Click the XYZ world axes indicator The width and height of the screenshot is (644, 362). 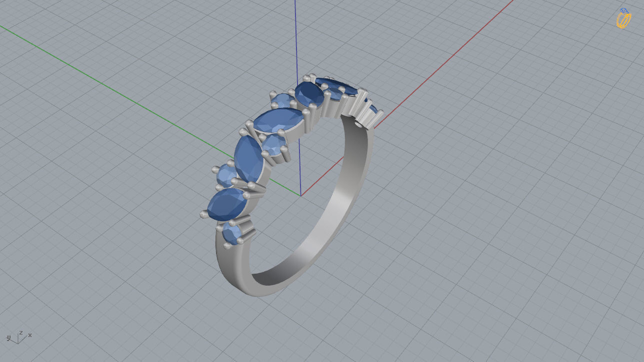(19, 337)
